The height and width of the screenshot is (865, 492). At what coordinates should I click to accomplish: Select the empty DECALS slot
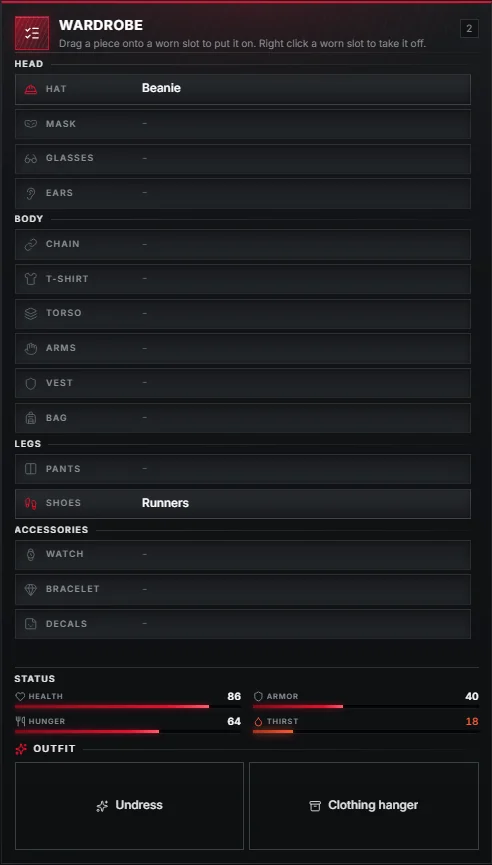coord(243,624)
